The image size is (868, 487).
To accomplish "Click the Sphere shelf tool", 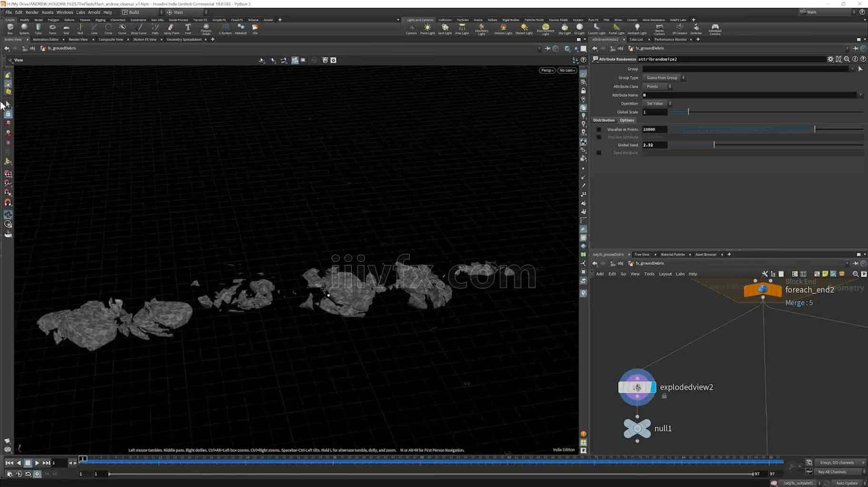I will [x=24, y=29].
